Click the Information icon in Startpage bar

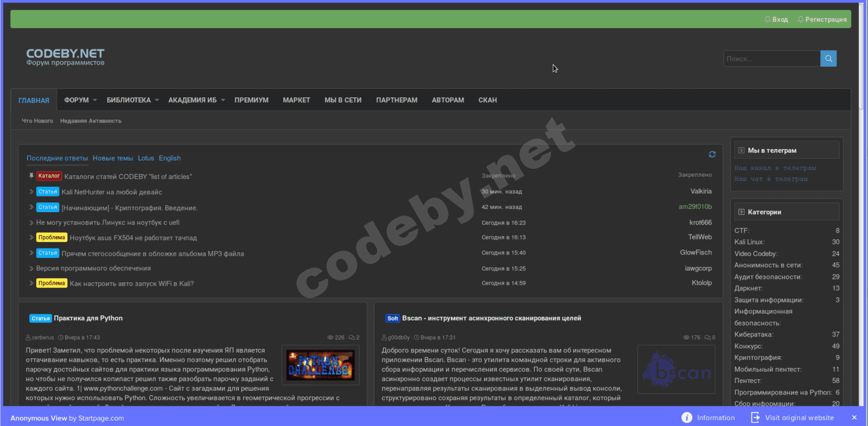687,417
